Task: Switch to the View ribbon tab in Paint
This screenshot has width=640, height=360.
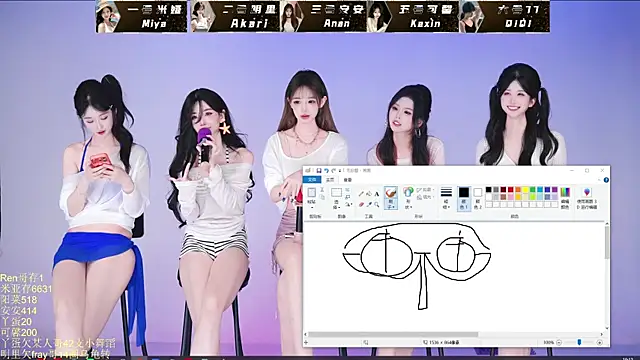Action: point(348,180)
